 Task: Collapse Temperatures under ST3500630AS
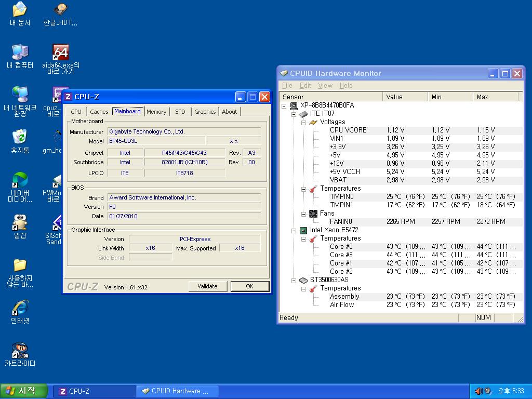tap(303, 289)
